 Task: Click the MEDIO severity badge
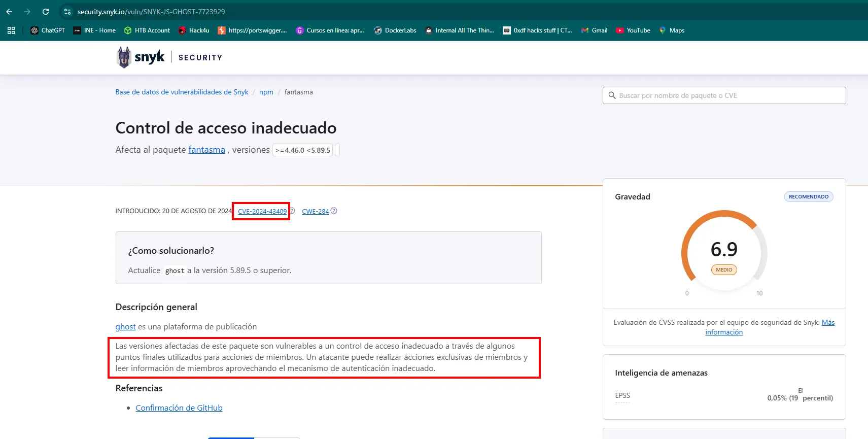pos(724,270)
